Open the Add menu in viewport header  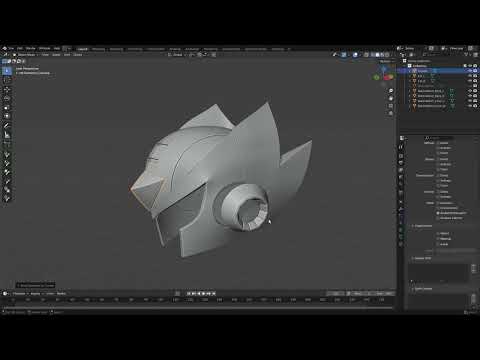pyautogui.click(x=67, y=55)
